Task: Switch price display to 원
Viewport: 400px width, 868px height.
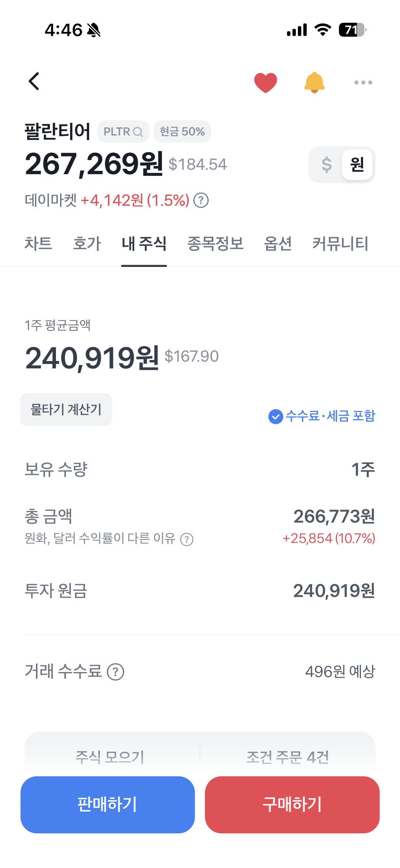Action: [357, 165]
